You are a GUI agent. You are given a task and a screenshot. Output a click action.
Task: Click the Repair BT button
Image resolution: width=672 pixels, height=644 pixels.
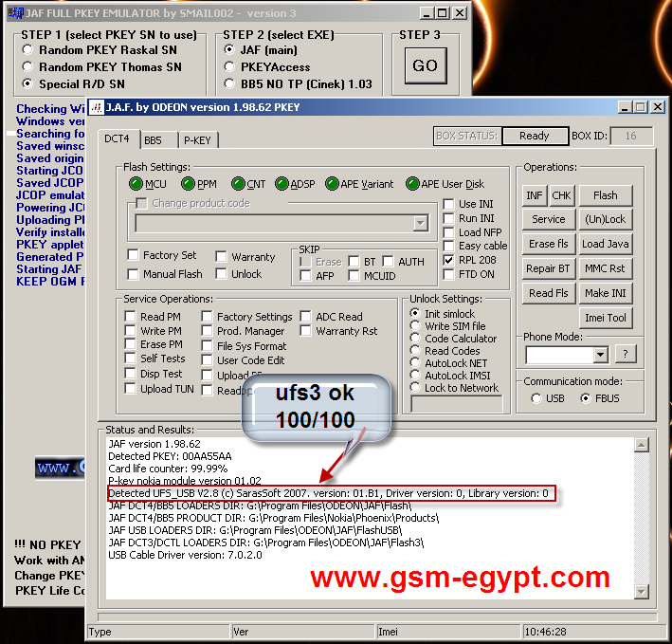click(548, 268)
